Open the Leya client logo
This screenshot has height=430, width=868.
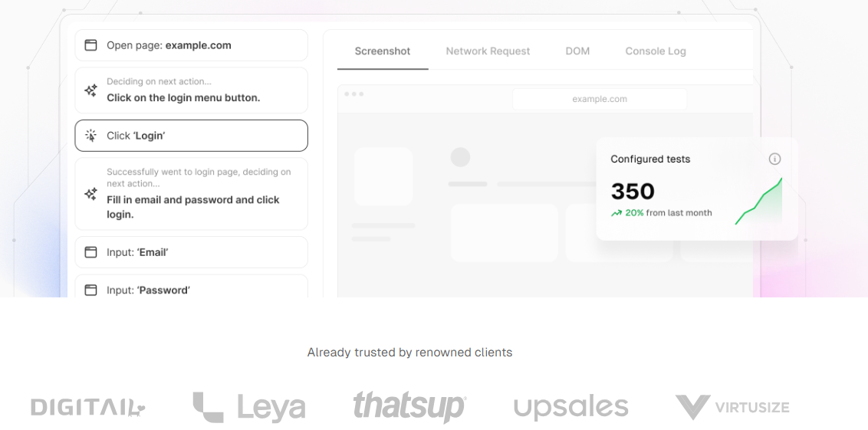[x=249, y=407]
